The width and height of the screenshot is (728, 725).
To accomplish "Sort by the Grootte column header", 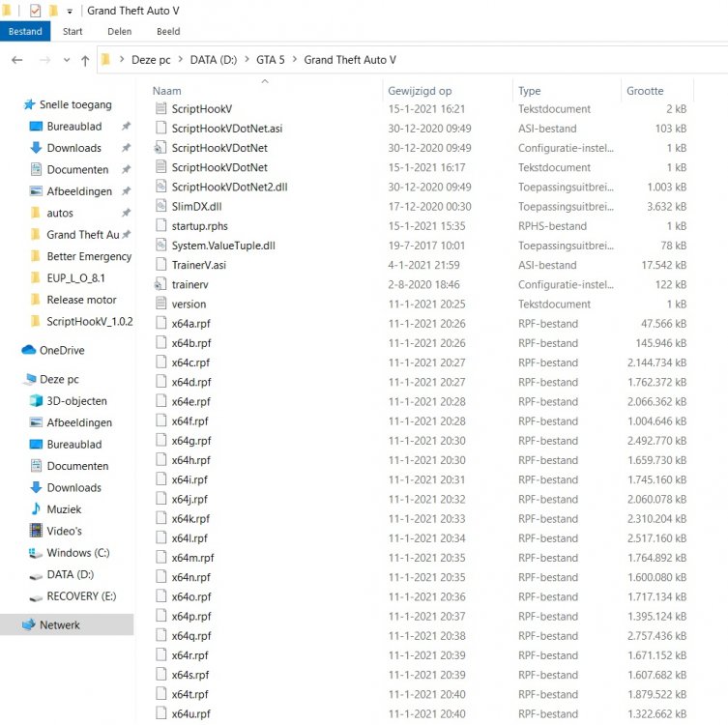I will [x=645, y=91].
